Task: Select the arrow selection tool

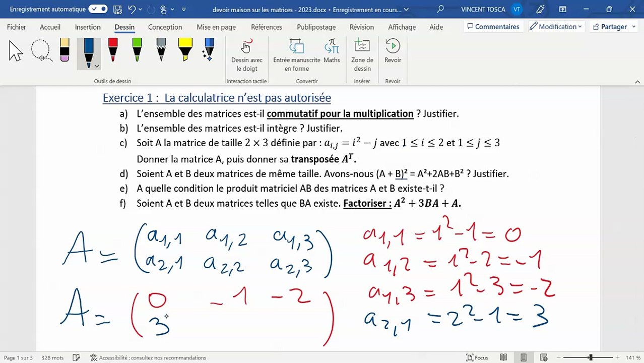Action: (x=16, y=51)
